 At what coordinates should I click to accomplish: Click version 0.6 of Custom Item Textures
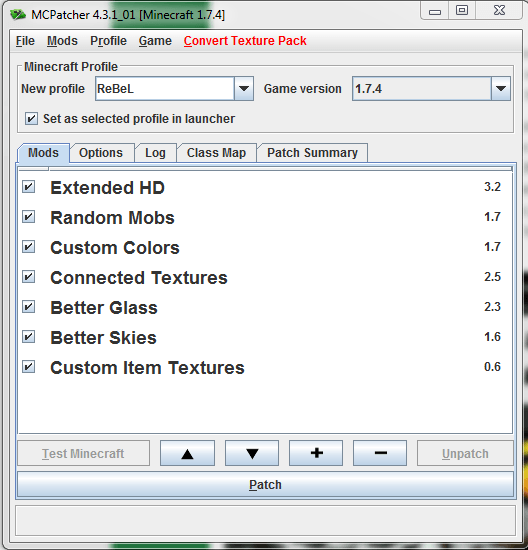click(492, 367)
